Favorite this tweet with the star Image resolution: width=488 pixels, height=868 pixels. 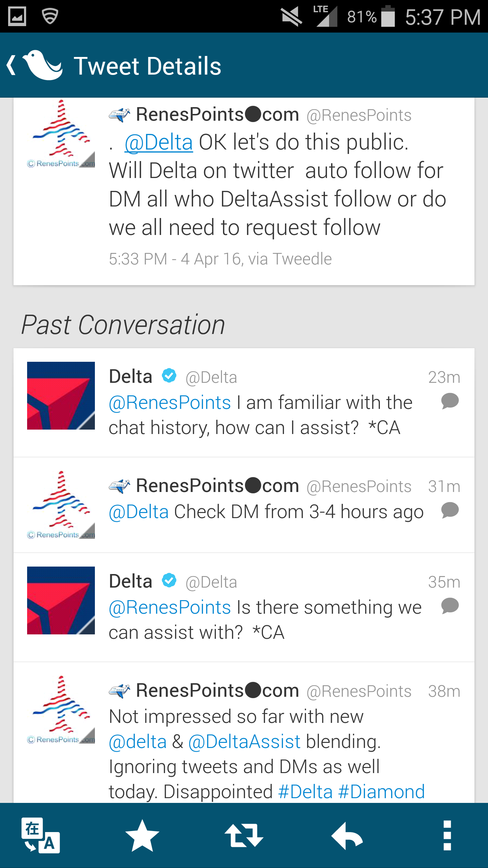[x=142, y=835]
